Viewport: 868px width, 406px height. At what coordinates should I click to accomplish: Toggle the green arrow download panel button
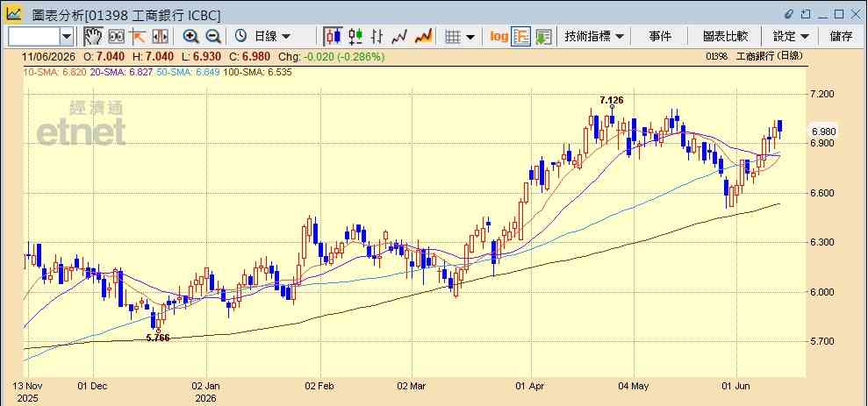[x=543, y=37]
